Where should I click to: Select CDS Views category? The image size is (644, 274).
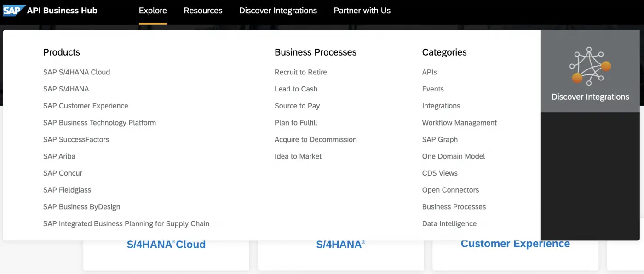pyautogui.click(x=440, y=173)
